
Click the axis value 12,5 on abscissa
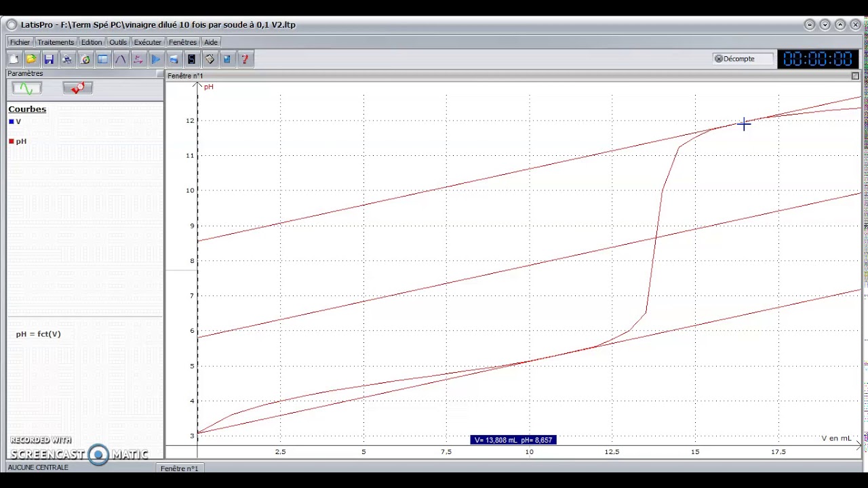tap(612, 452)
